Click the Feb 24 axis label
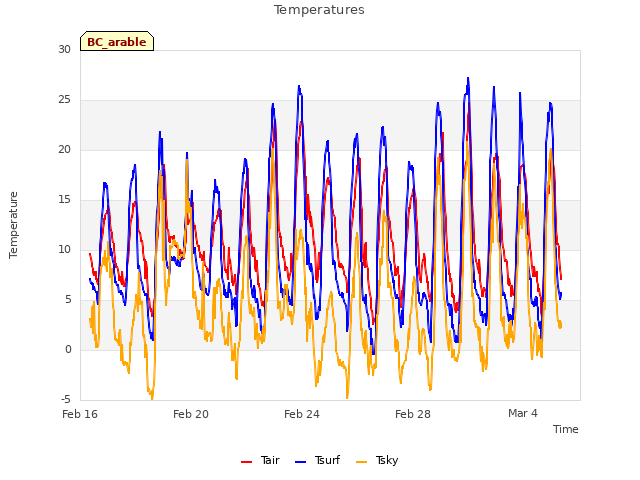This screenshot has height=480, width=640. (x=302, y=414)
